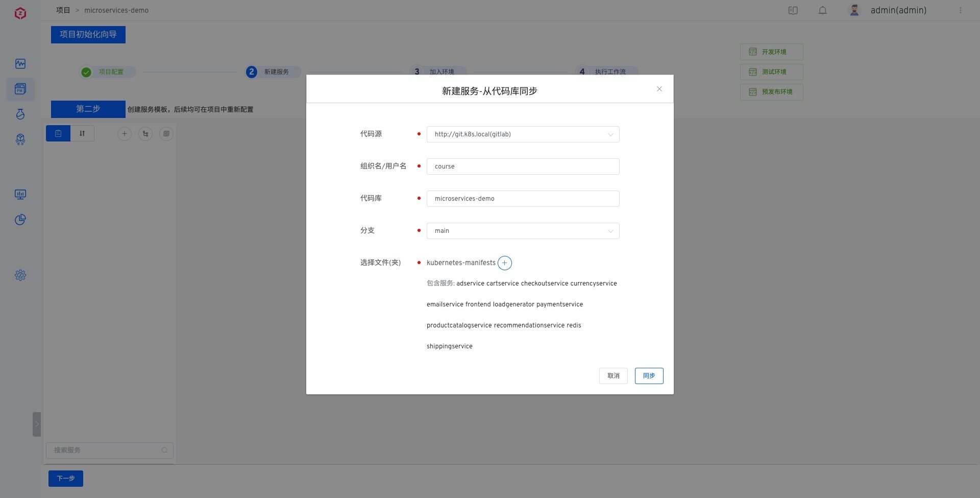Open the vertical dots more menu
The image size is (980, 498).
960,10
